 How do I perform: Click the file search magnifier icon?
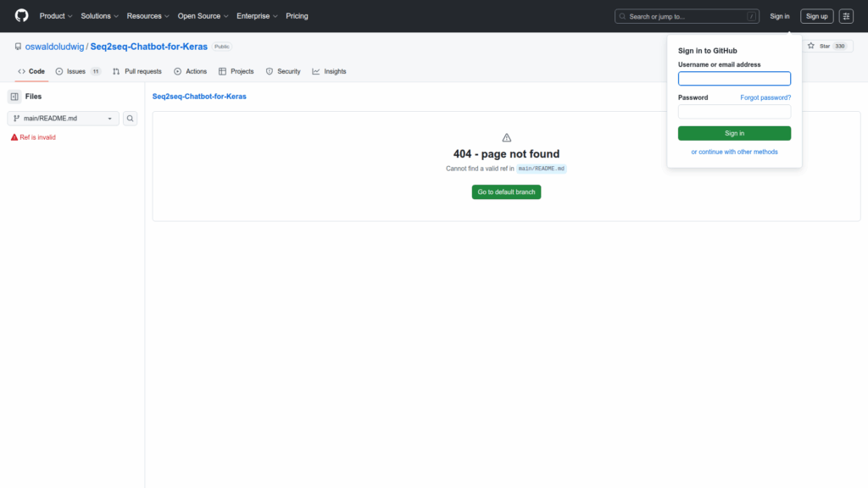131,119
